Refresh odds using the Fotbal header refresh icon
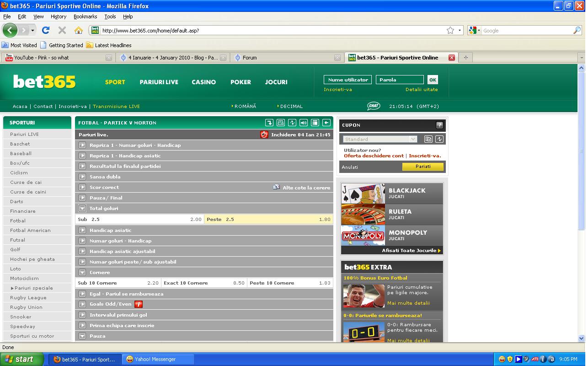The image size is (588, 366). pyautogui.click(x=292, y=123)
